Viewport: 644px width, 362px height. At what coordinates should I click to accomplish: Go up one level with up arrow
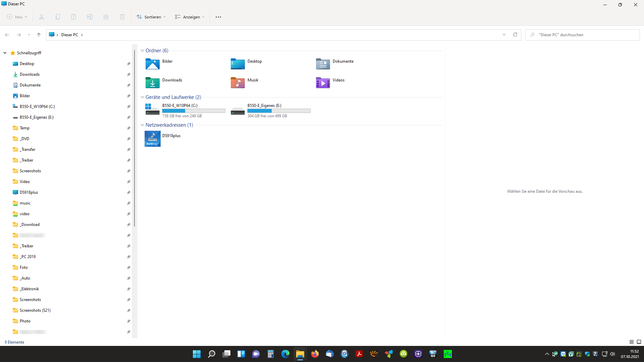coord(39,35)
